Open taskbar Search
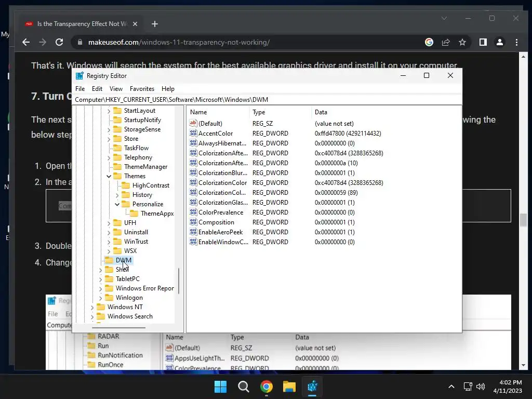532x399 pixels. pos(243,387)
